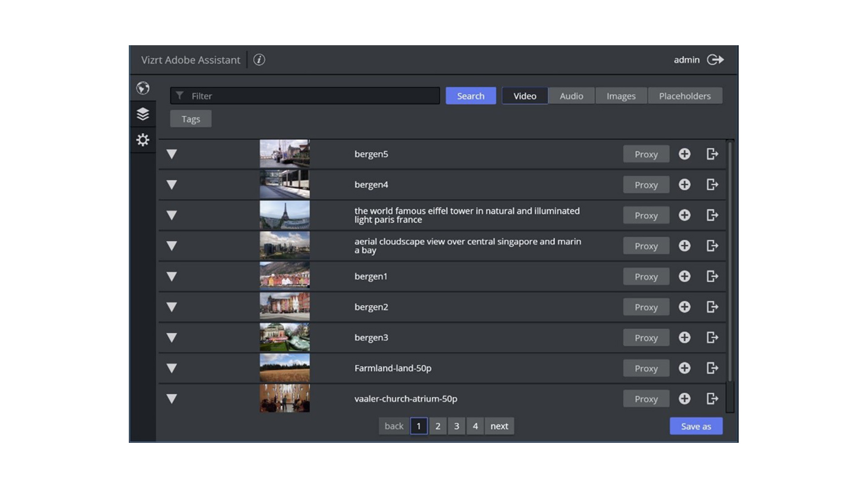This screenshot has height=488, width=868.
Task: Open page 3 of results
Action: [456, 426]
